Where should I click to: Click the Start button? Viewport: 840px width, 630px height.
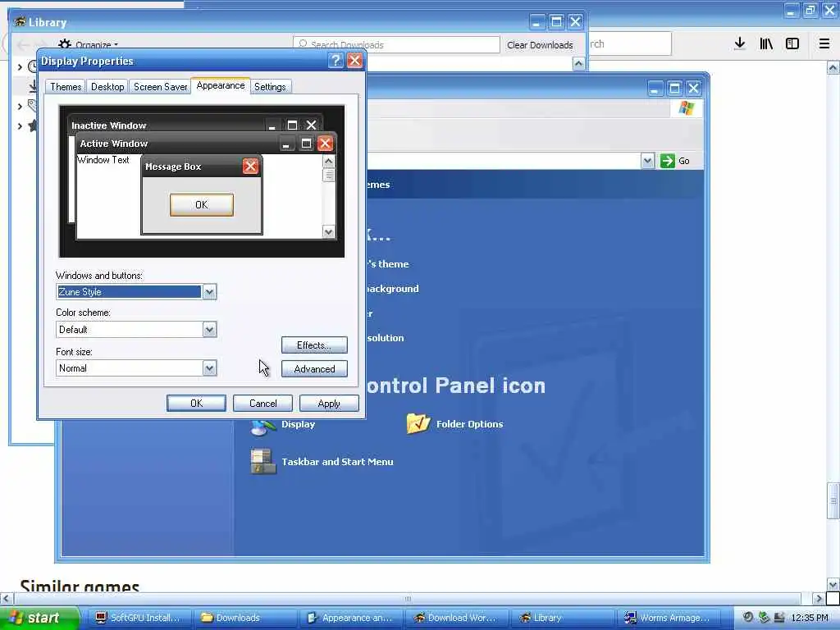coord(39,618)
